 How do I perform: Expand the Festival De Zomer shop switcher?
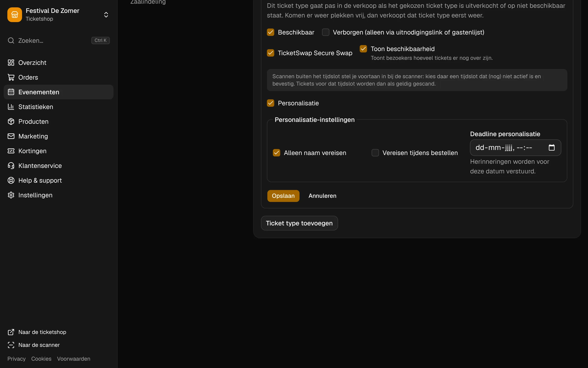pyautogui.click(x=106, y=14)
